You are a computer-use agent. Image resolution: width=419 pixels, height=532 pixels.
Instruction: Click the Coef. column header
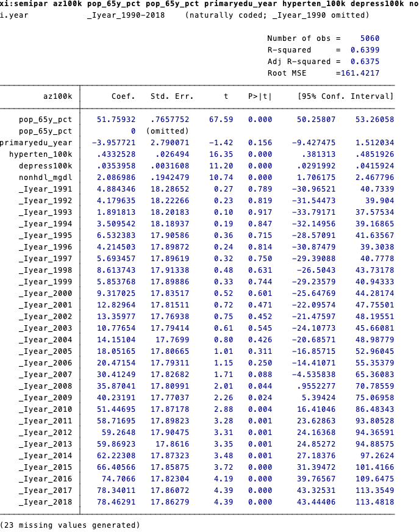(x=123, y=96)
